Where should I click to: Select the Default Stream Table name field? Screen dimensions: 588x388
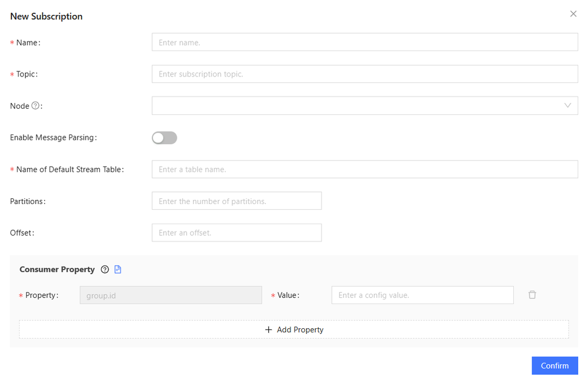coord(365,170)
